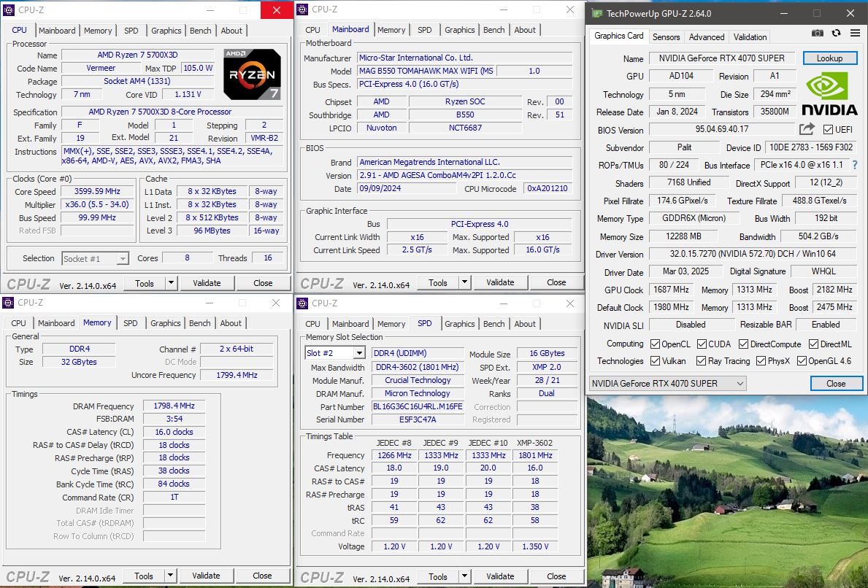The width and height of the screenshot is (868, 588).
Task: Click Validate in the CPU window
Action: [207, 282]
